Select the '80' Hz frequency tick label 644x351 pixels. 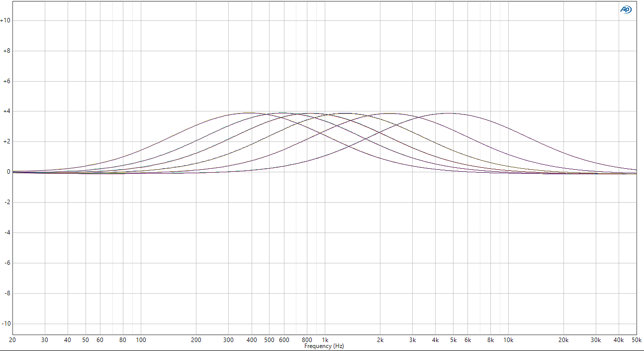[123, 340]
